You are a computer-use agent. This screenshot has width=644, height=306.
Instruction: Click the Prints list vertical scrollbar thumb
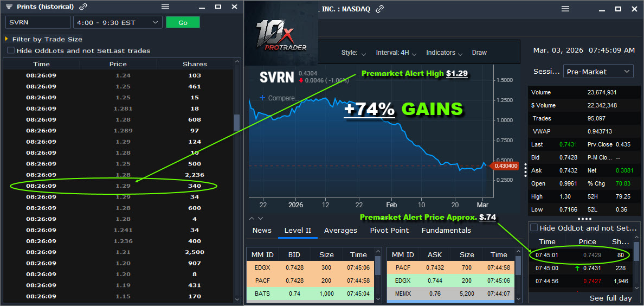[236, 122]
